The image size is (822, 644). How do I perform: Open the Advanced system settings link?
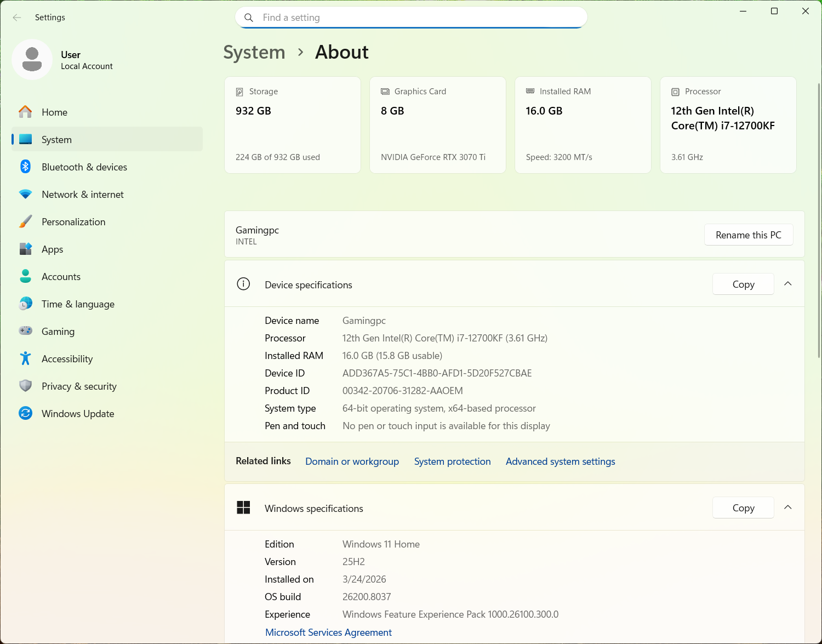click(x=560, y=461)
